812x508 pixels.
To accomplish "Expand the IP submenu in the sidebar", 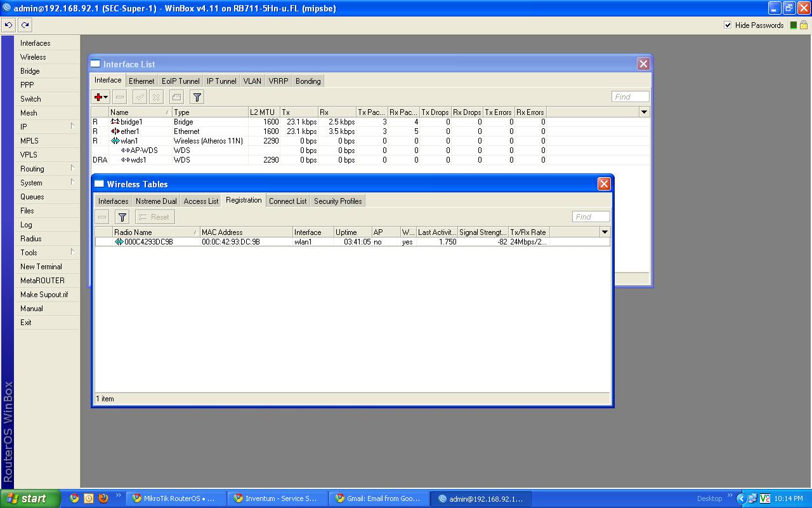I will pos(48,126).
